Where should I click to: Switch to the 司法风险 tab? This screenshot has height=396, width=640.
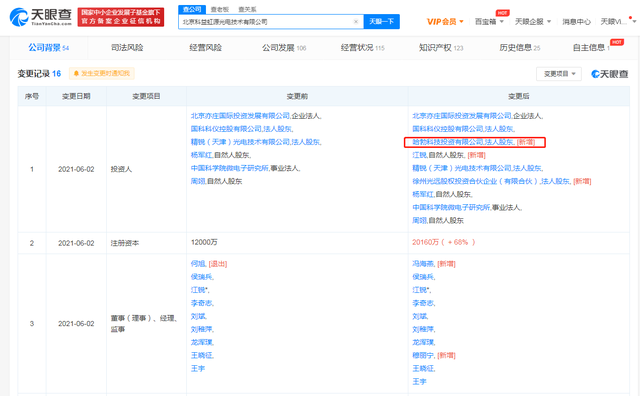tap(127, 48)
